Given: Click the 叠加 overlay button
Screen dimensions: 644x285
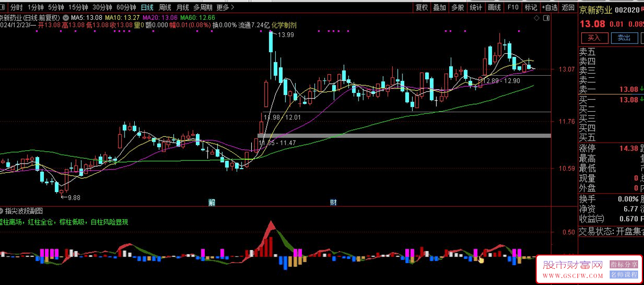Looking at the screenshot, I should (440, 8).
